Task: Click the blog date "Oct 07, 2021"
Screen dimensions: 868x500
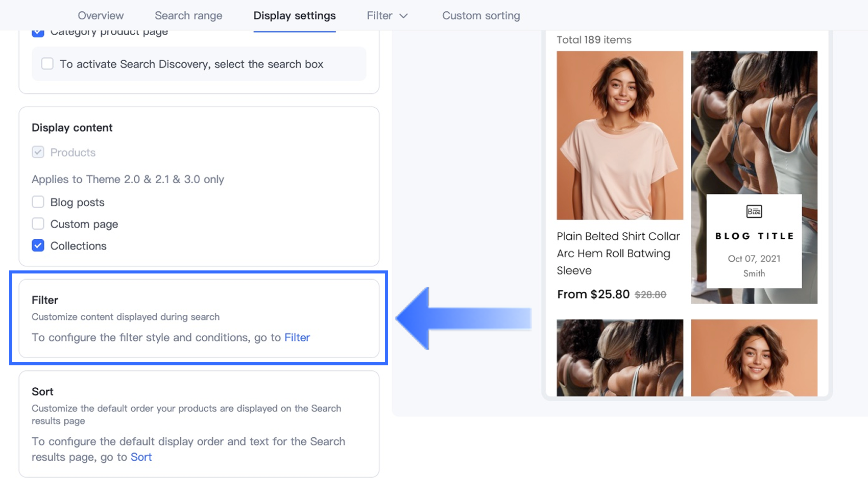Action: pos(754,259)
